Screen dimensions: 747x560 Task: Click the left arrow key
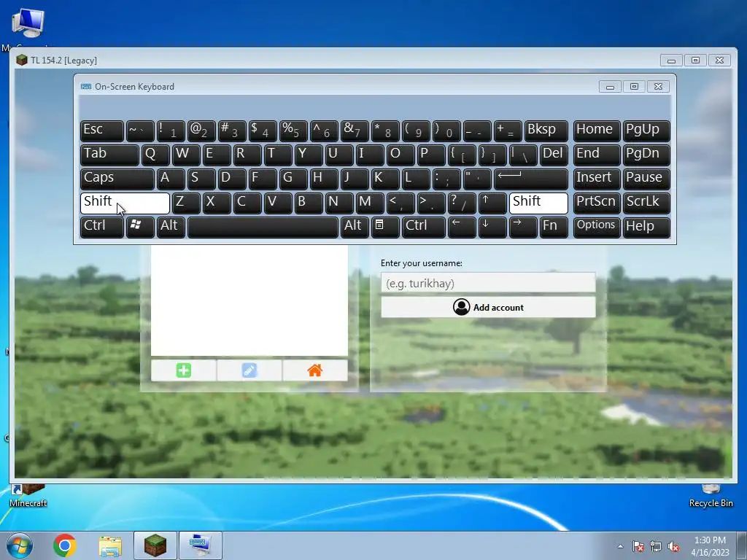pyautogui.click(x=462, y=227)
